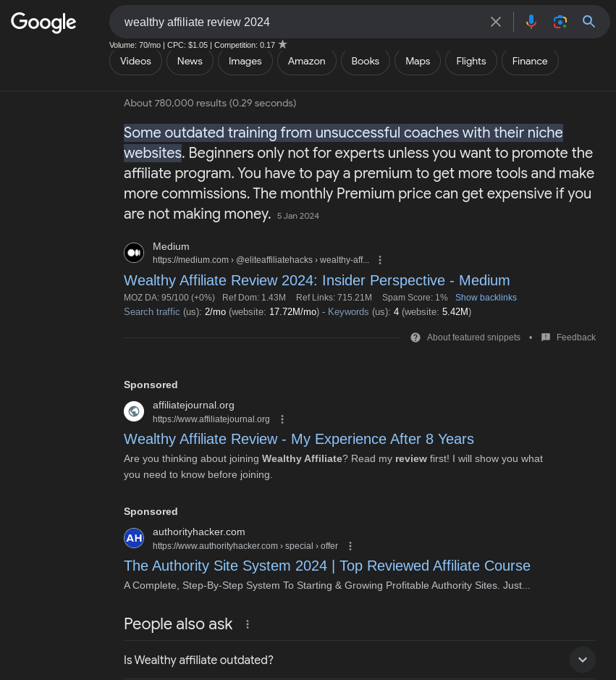616x680 pixels.
Task: Open options for authorityhacker.com ad
Action: pos(350,546)
